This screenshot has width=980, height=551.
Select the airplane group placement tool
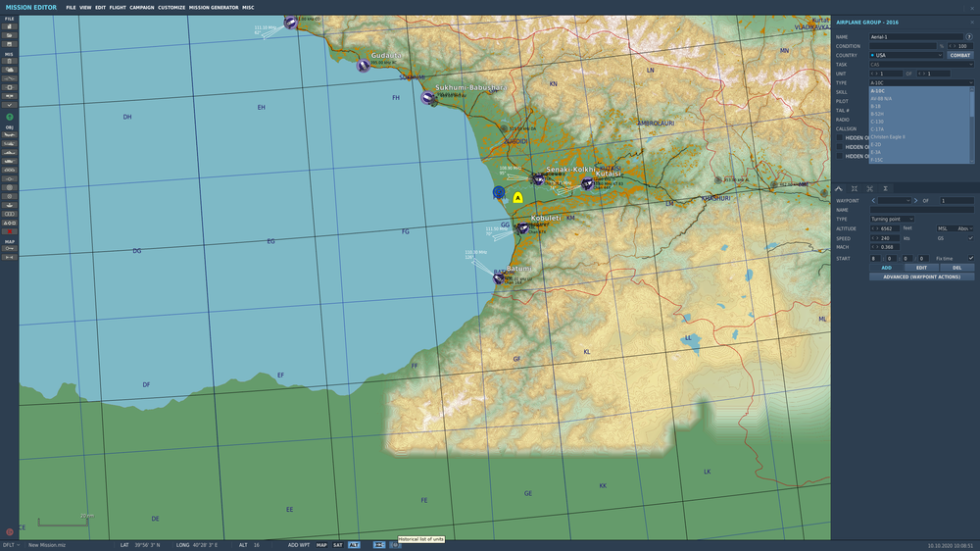pyautogui.click(x=10, y=135)
